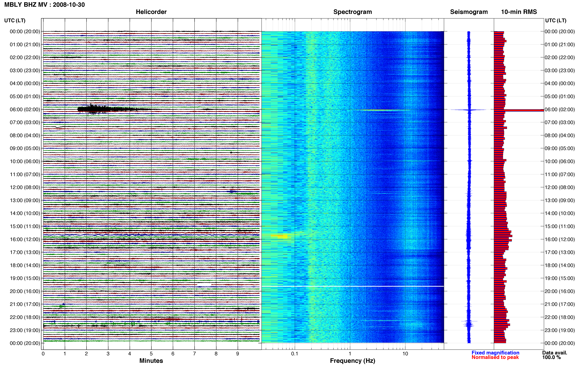
Task: Select the 'Normalised to peak' legend text
Action: [x=495, y=357]
